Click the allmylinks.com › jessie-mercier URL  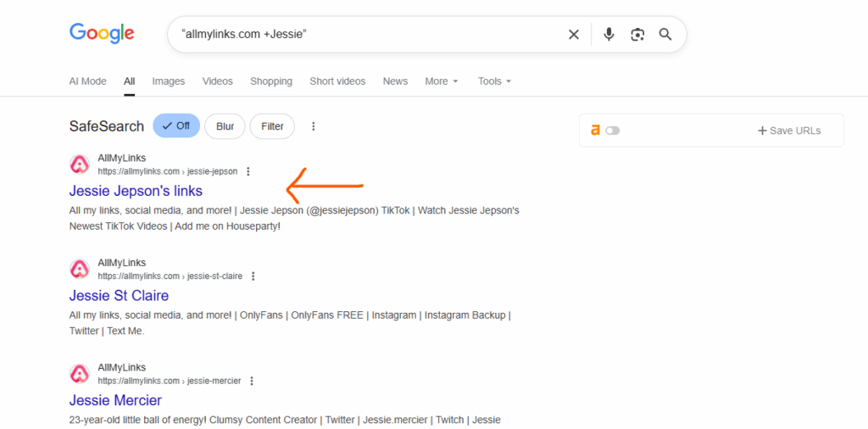click(170, 381)
